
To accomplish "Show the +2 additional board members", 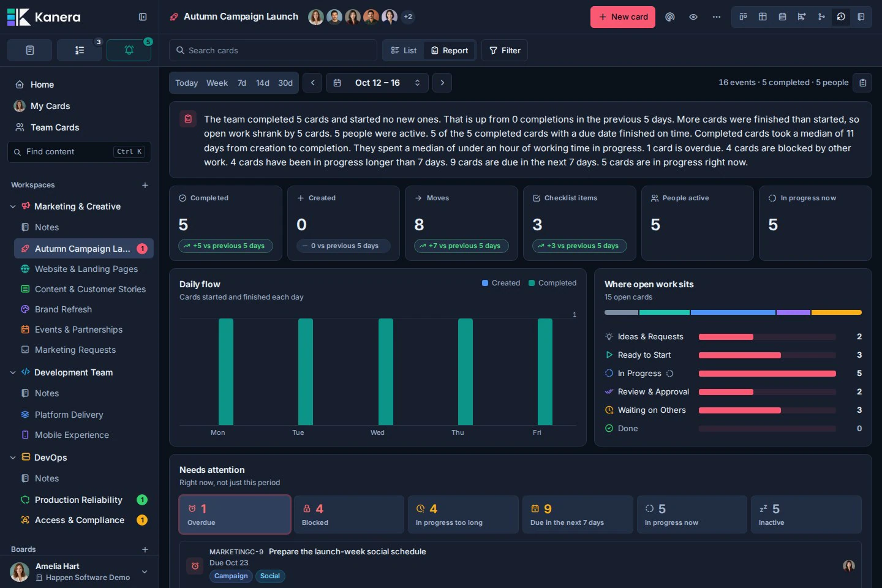I will click(x=408, y=17).
